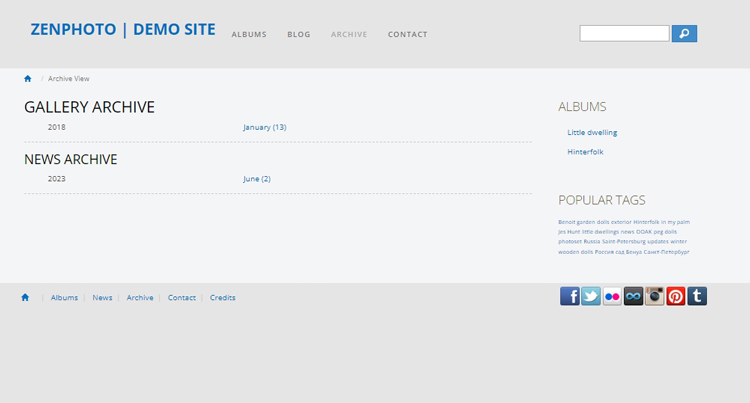Click the Zenphoto Demo Site title
Viewport: 750px width, 403px height.
pyautogui.click(x=123, y=29)
